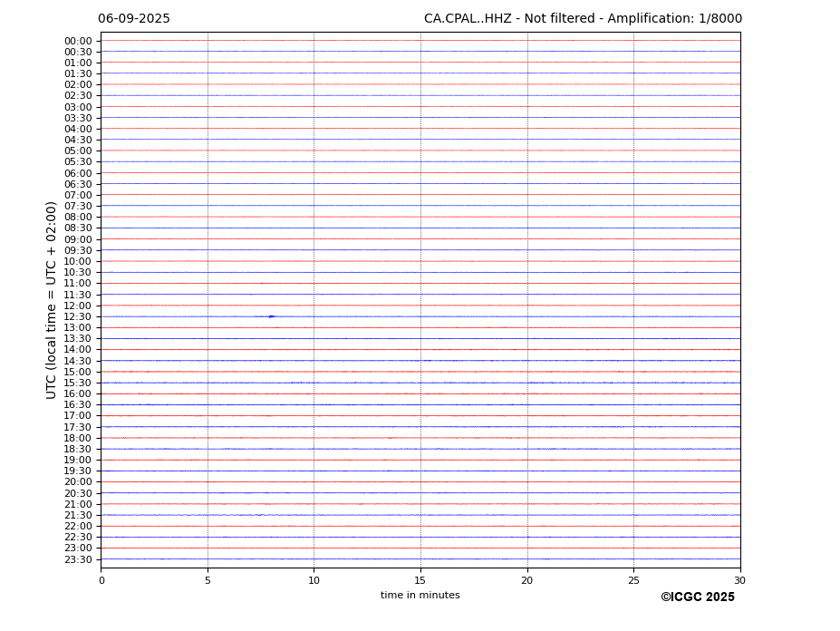Click the 14:00 time row label
Viewport: 840px width, 631px height.
(x=78, y=350)
